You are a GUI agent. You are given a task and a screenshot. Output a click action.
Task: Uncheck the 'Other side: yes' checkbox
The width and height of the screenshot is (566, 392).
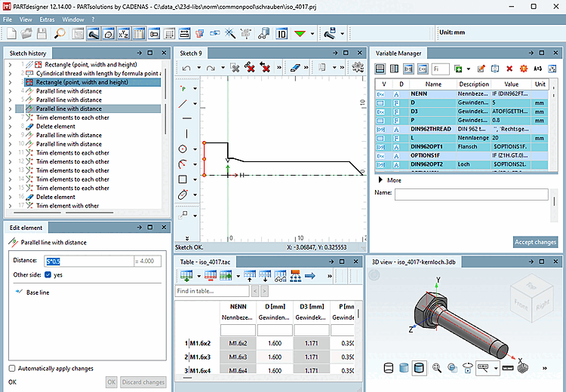tap(48, 275)
